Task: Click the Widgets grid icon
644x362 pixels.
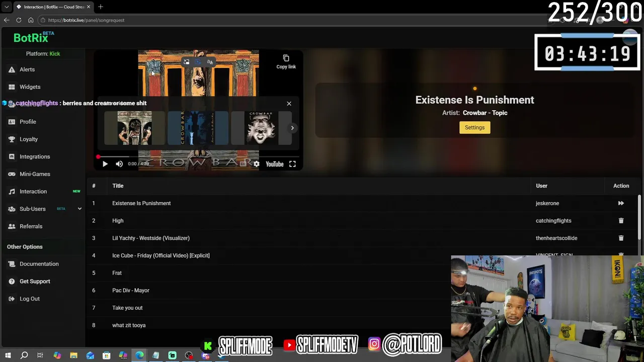Action: tap(12, 87)
